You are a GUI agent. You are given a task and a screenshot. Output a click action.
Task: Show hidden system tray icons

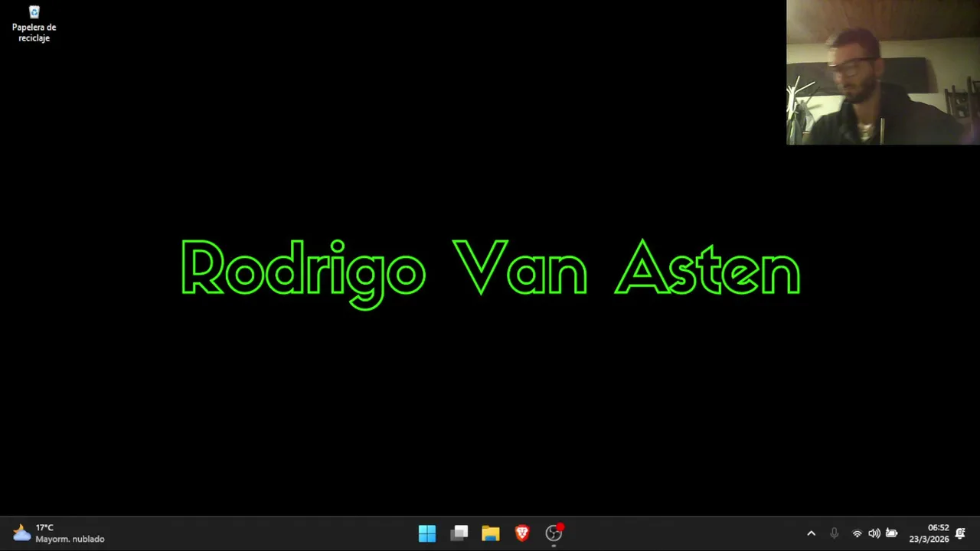pyautogui.click(x=812, y=533)
